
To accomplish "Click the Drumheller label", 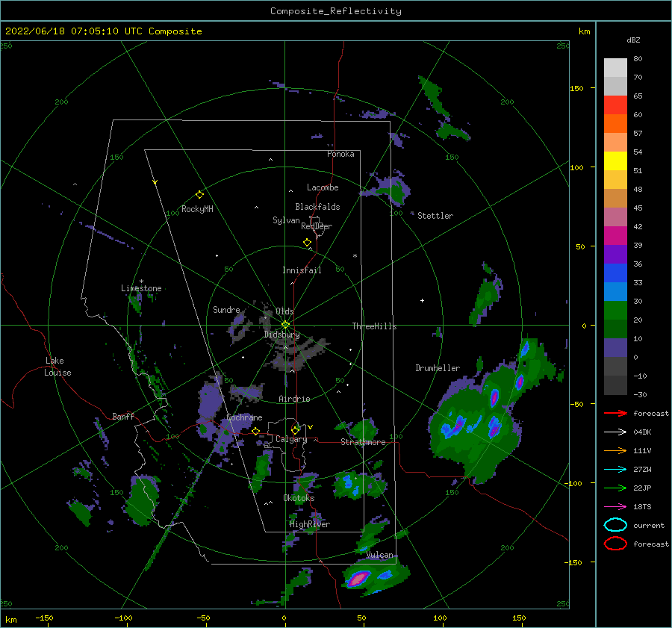I will (438, 368).
